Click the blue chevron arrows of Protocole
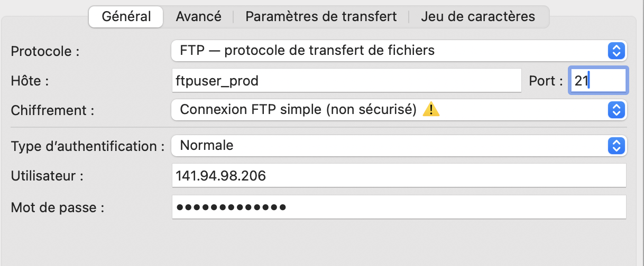This screenshot has width=644, height=266. point(615,51)
